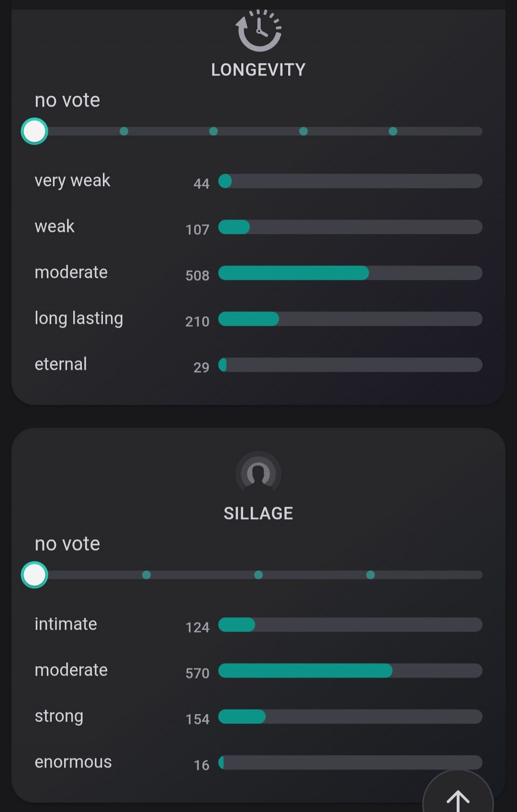Select third dot on Longevity slider
This screenshot has height=812, width=517.
[303, 131]
